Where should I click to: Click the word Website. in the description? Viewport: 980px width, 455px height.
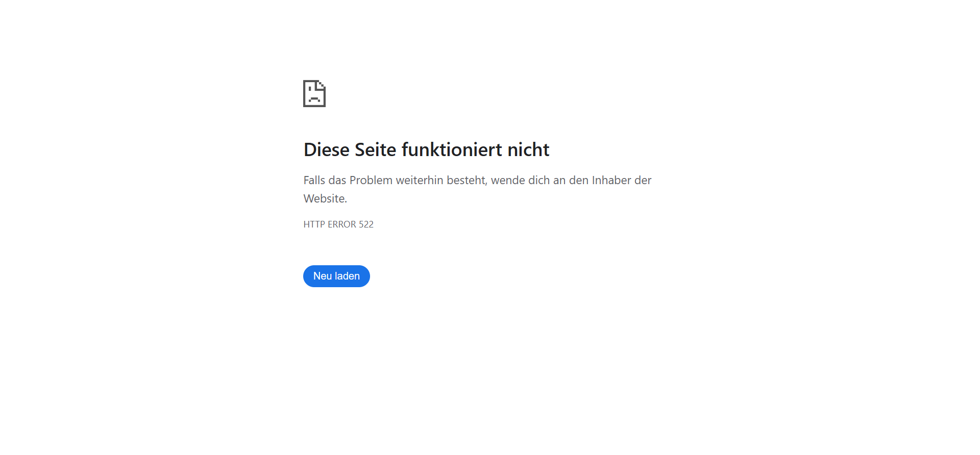click(325, 198)
